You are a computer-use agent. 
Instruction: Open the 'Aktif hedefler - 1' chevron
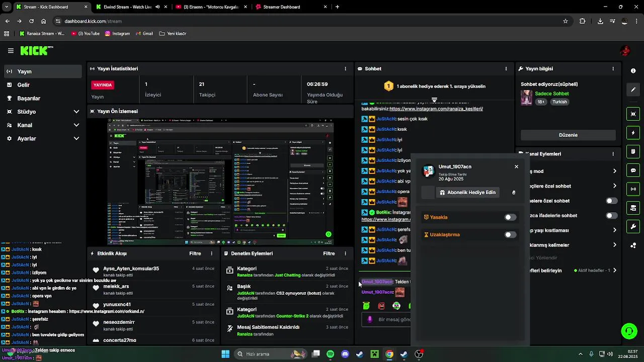coord(614,270)
